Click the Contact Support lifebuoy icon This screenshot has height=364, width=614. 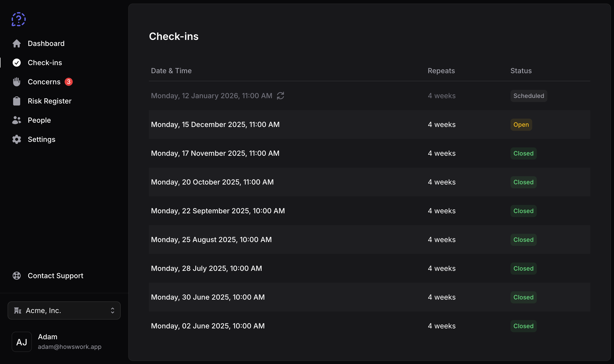click(17, 276)
